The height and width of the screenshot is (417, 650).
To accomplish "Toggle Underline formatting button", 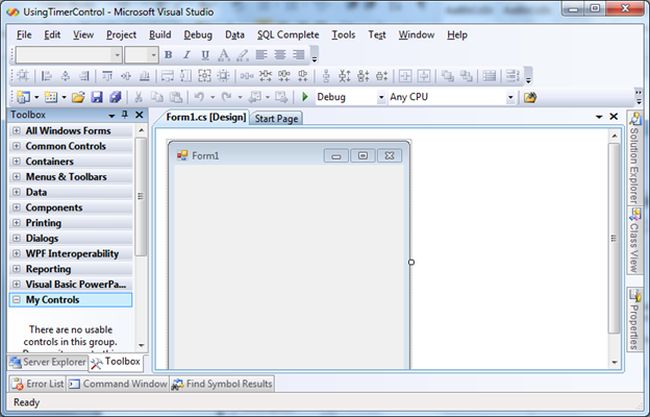I will (205, 55).
